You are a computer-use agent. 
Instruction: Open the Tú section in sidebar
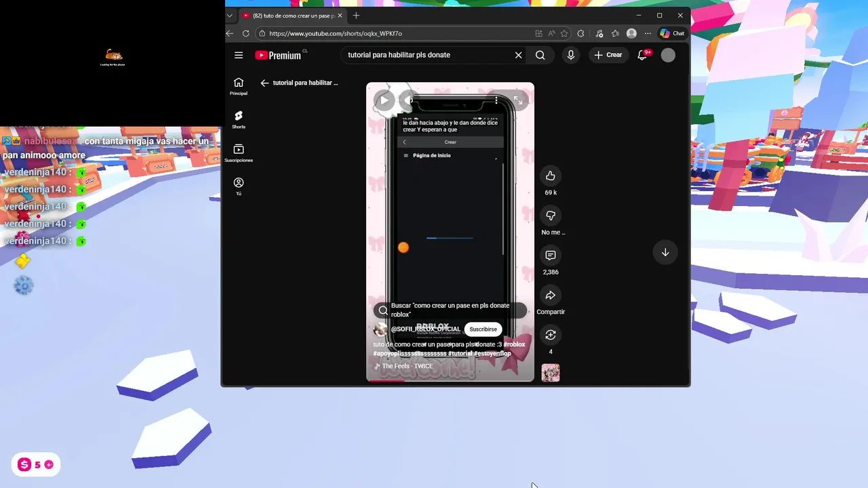click(x=239, y=186)
